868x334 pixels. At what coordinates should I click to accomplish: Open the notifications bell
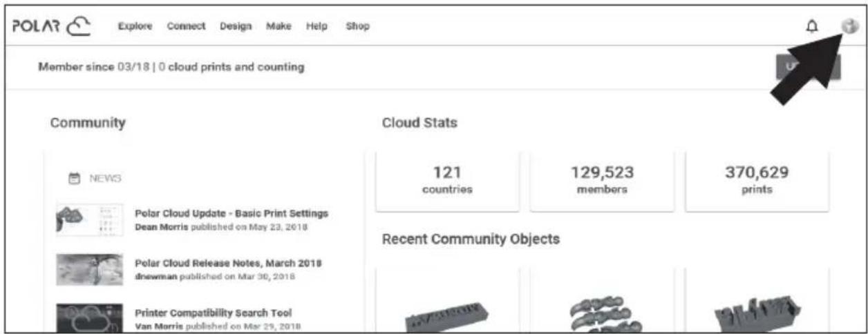(x=812, y=26)
